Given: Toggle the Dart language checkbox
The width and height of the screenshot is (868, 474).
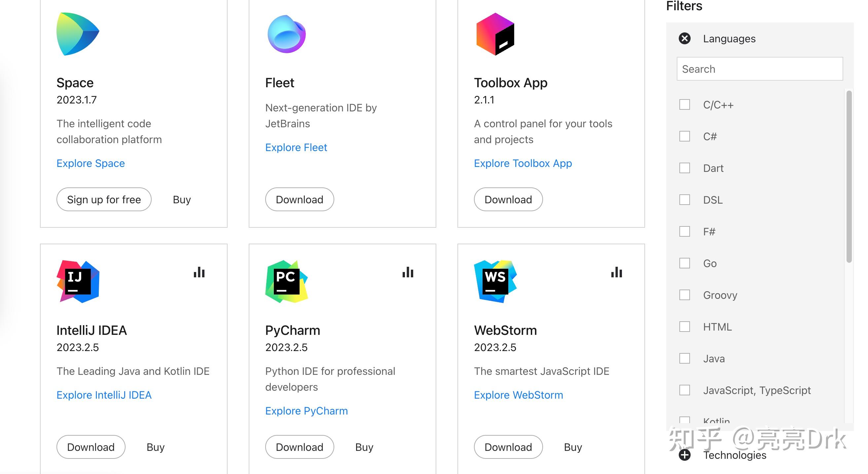Looking at the screenshot, I should pos(684,168).
